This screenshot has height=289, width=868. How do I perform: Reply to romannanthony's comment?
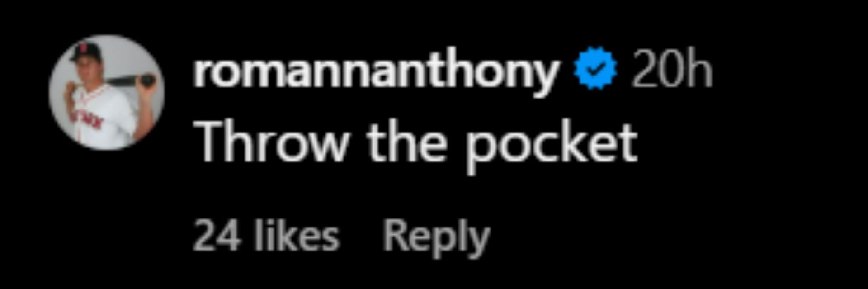click(436, 237)
